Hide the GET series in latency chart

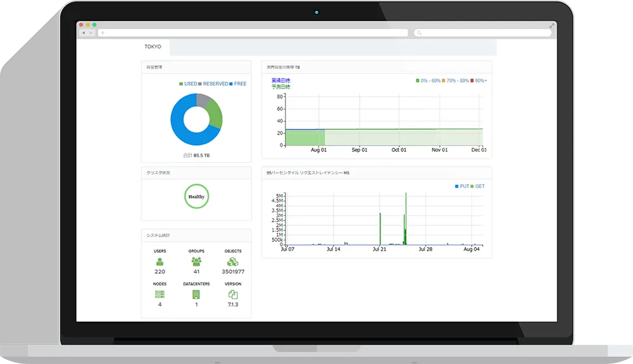pyautogui.click(x=477, y=187)
